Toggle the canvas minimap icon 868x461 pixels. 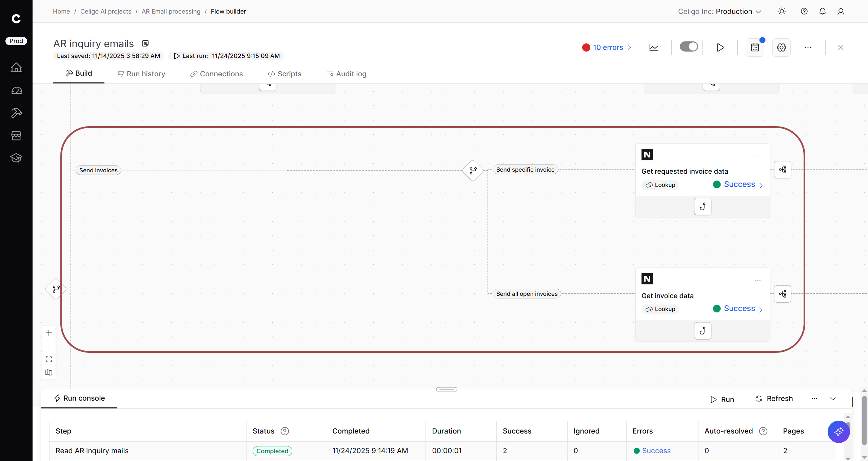49,372
